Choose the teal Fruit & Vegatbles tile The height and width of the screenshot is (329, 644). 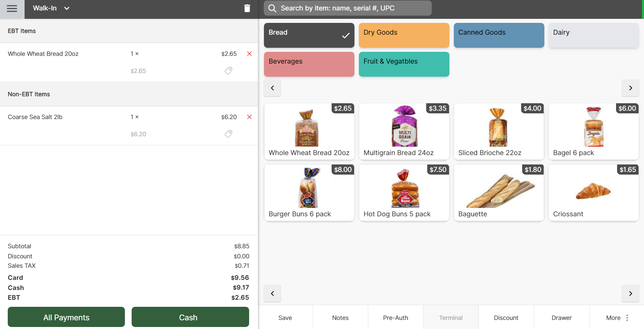[404, 64]
